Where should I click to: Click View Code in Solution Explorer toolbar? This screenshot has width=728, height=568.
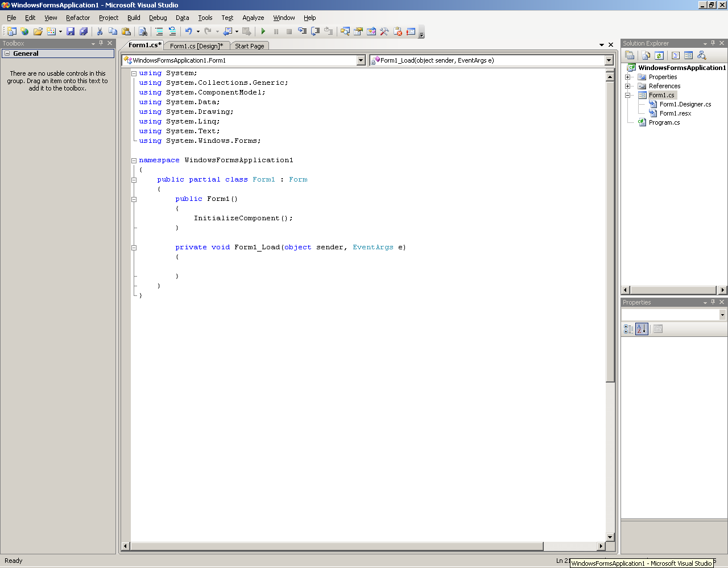point(675,55)
